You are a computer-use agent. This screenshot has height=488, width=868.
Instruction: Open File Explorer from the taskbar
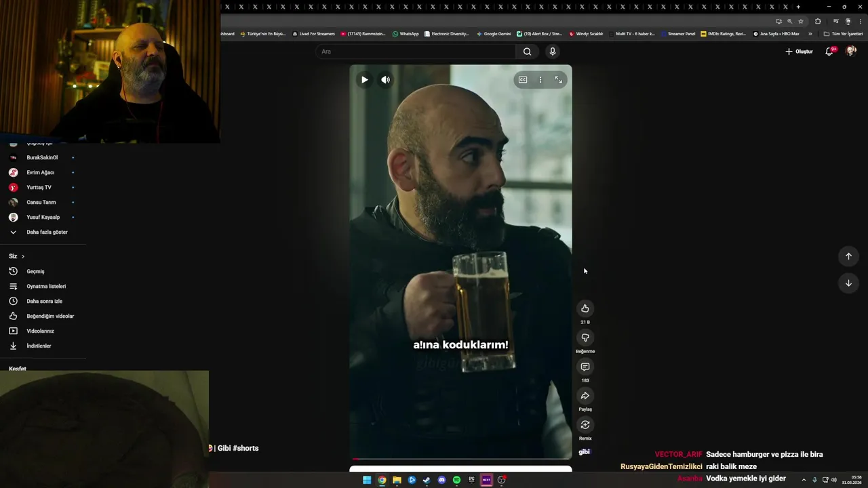coord(397,480)
